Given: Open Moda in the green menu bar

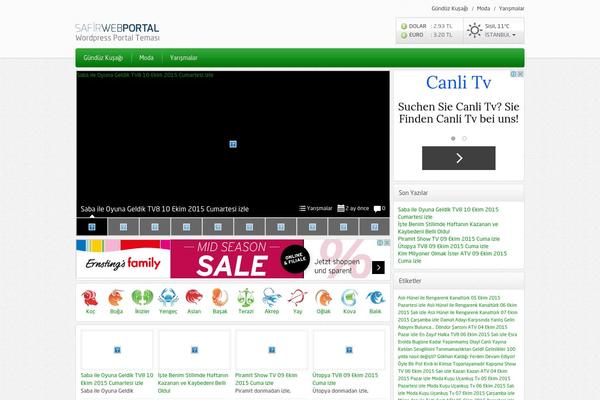Looking at the screenshot, I should coord(146,58).
